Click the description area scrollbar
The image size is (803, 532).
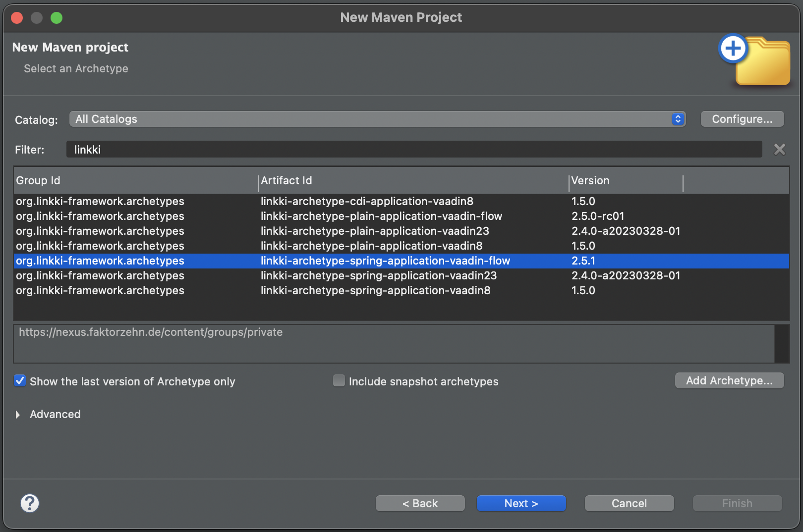tap(782, 344)
